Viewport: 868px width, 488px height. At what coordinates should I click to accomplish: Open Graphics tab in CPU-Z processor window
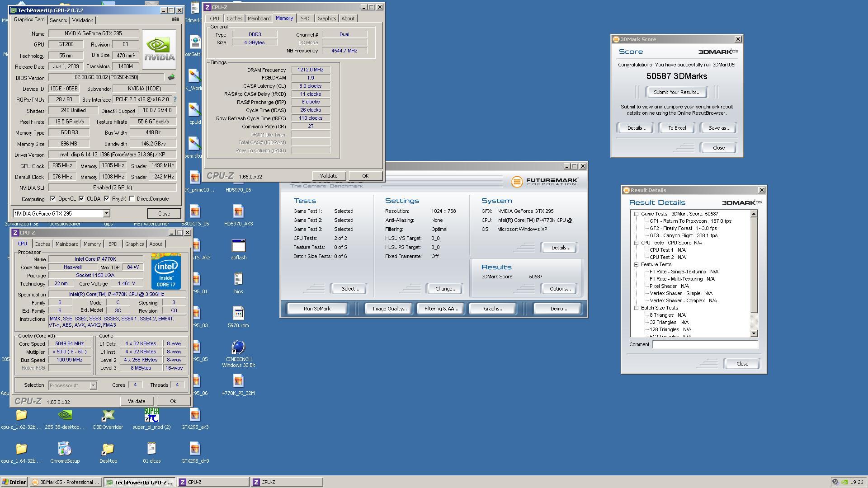point(135,244)
